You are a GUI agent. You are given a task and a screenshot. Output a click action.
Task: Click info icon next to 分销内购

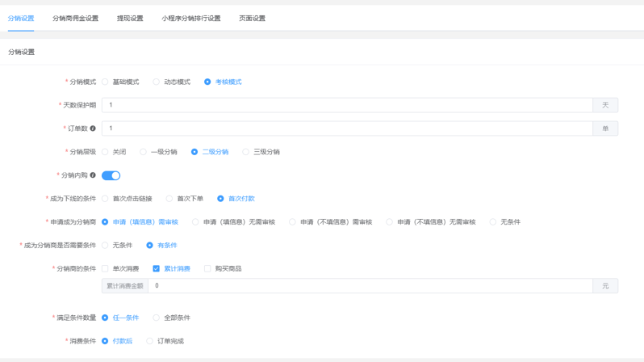pyautogui.click(x=93, y=175)
